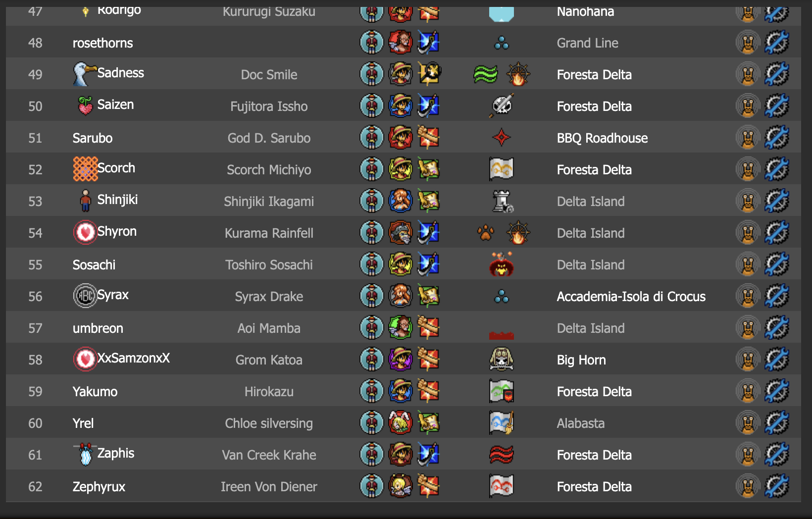Click the brown figure icon in Sarubo row
This screenshot has height=519, width=812.
tap(748, 138)
